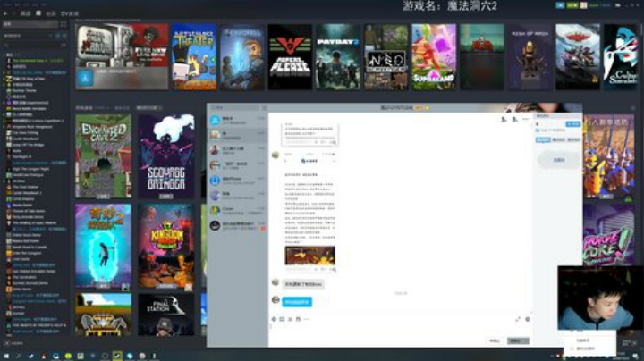
Task: Click the expand input area icon in chat
Action: (x=518, y=319)
